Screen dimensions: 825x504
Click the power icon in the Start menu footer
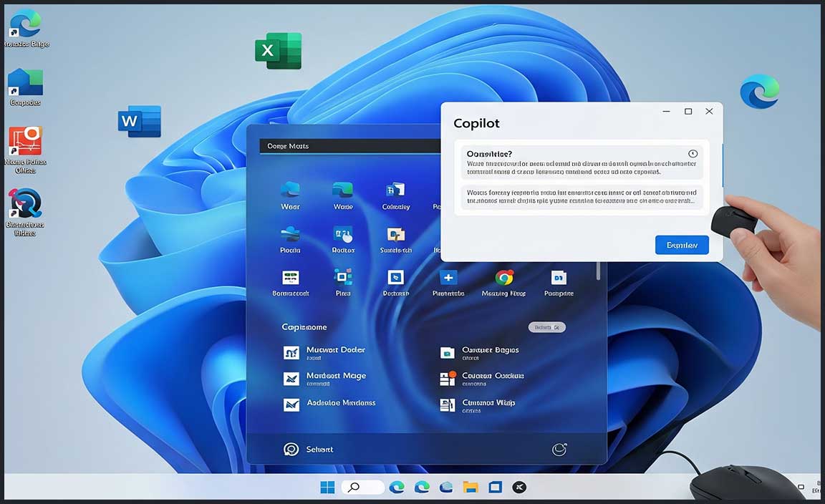559,450
